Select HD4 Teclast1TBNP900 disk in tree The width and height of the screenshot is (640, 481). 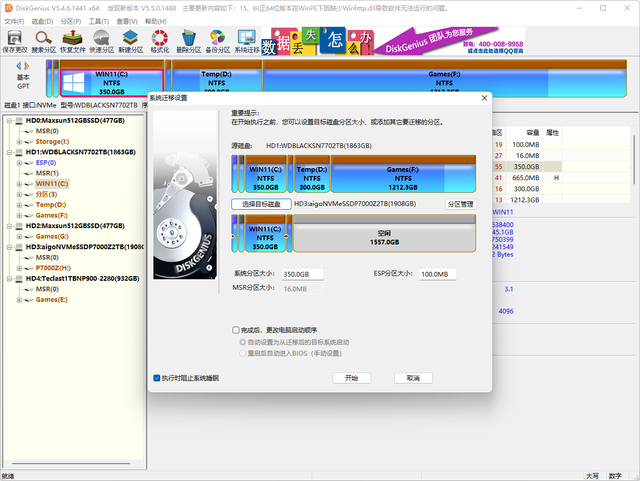tap(82, 278)
